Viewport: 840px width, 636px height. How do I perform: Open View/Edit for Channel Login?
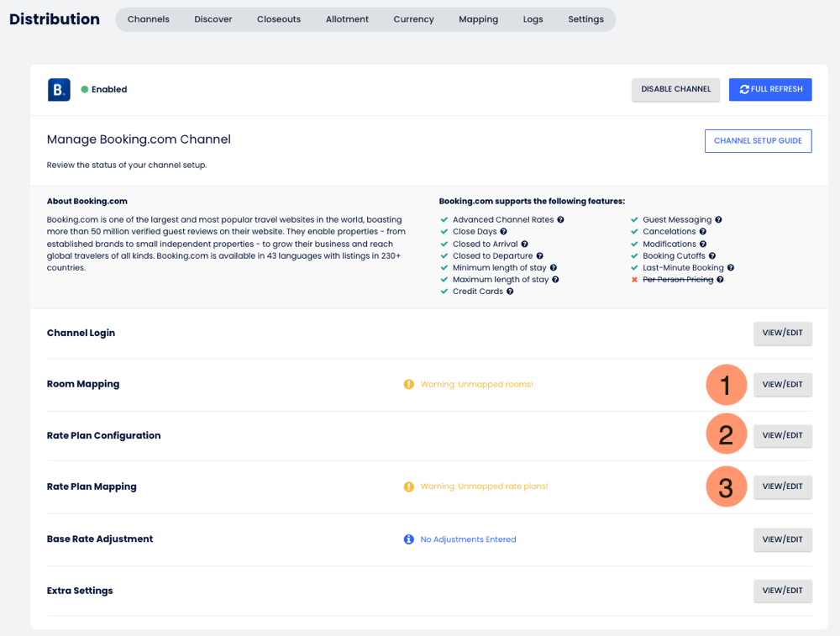tap(782, 333)
